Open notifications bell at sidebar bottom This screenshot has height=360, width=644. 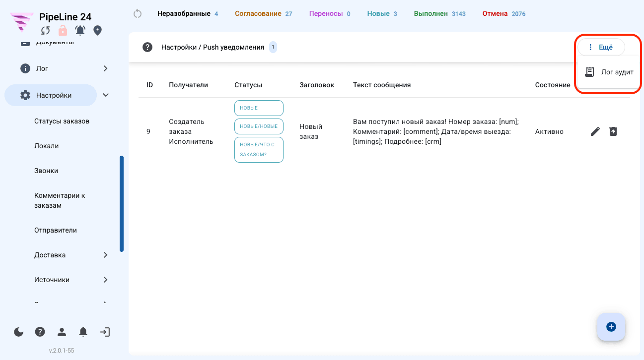pyautogui.click(x=83, y=332)
